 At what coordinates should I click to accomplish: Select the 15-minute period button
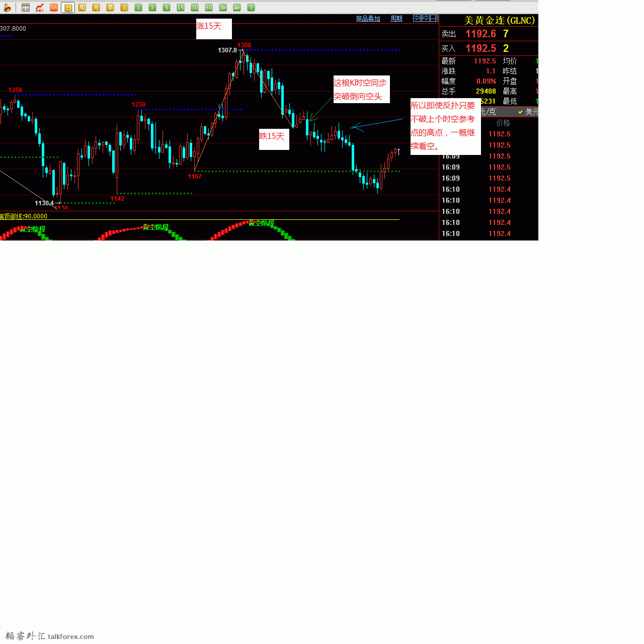(181, 8)
